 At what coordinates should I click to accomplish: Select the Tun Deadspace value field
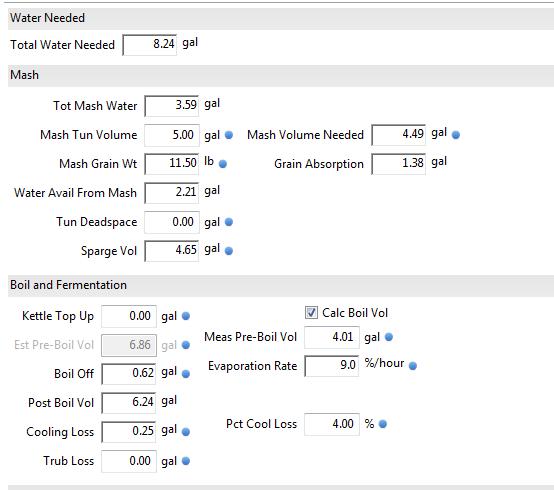[x=172, y=222]
